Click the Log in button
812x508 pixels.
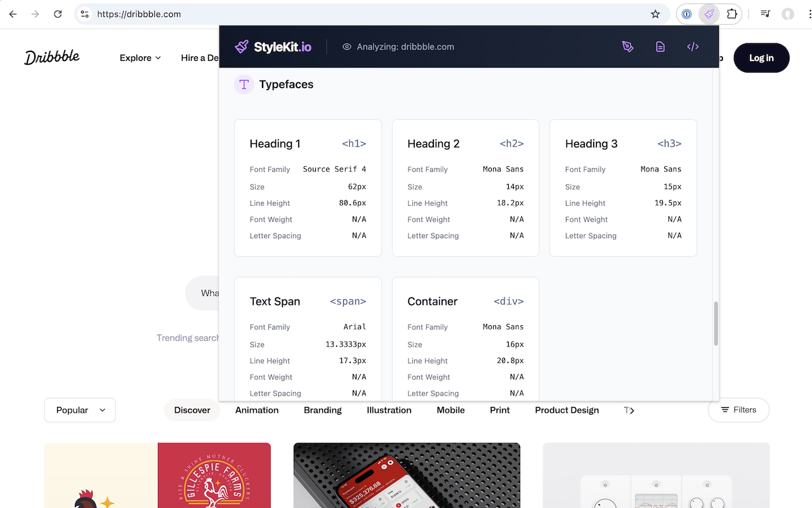(x=761, y=58)
